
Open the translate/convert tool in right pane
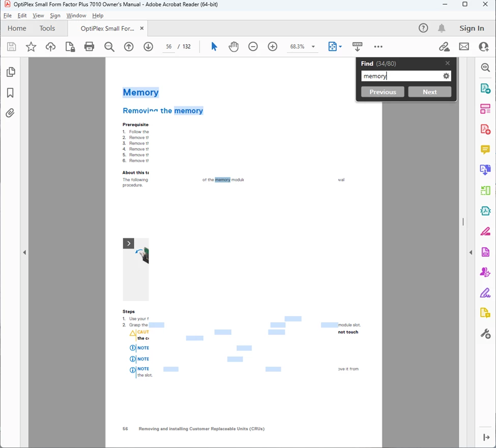pyautogui.click(x=485, y=170)
